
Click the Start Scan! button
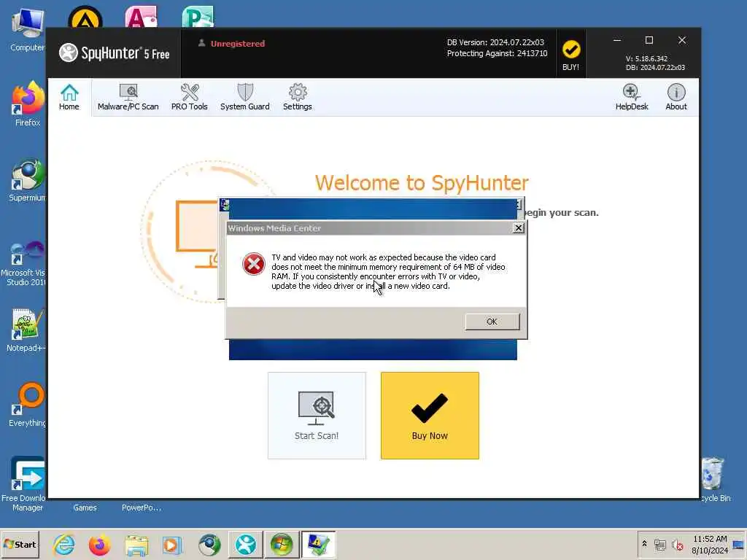pos(317,415)
